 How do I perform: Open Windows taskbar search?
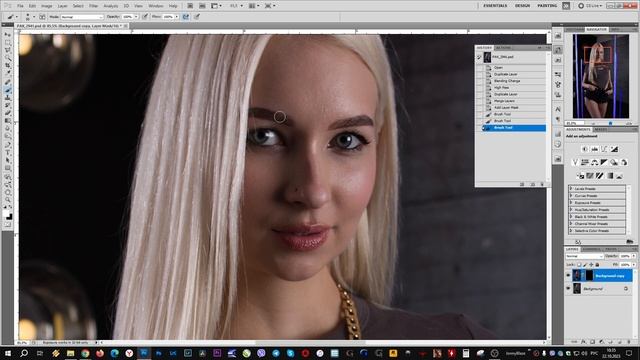pyautogui.click(x=24, y=353)
